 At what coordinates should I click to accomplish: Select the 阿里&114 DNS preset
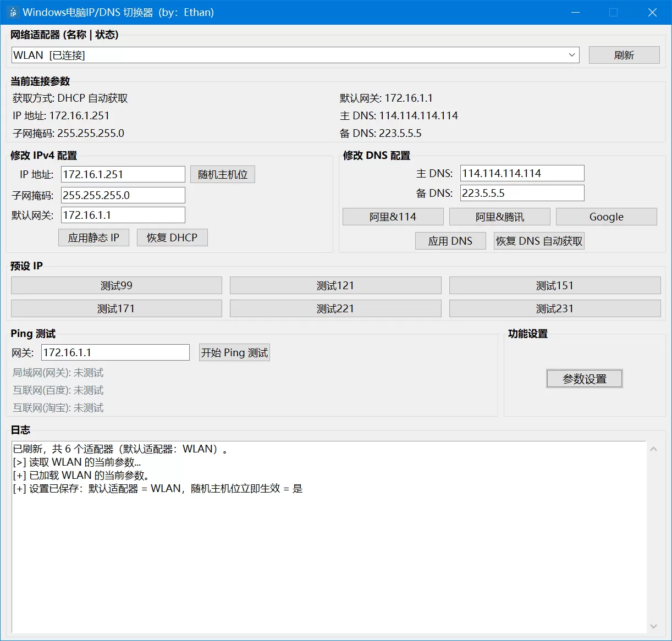[x=393, y=217]
